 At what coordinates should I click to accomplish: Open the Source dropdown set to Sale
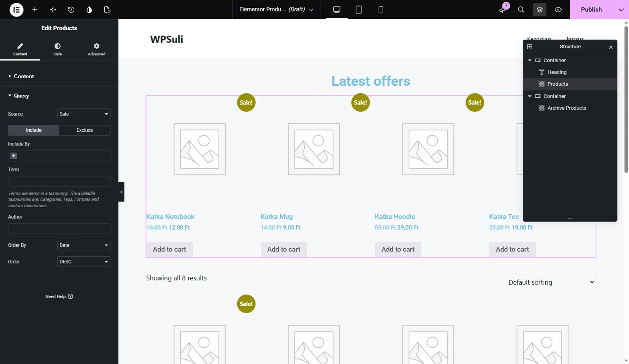click(x=84, y=114)
